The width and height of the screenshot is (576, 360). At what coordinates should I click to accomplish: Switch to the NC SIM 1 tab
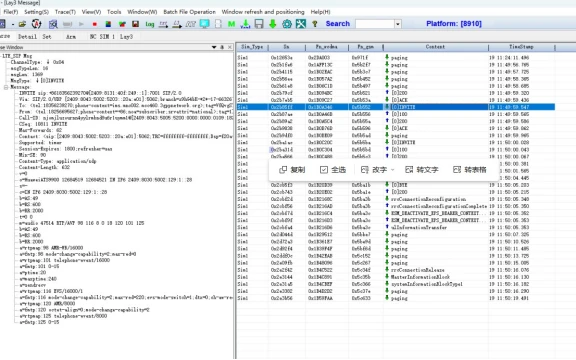tap(102, 36)
